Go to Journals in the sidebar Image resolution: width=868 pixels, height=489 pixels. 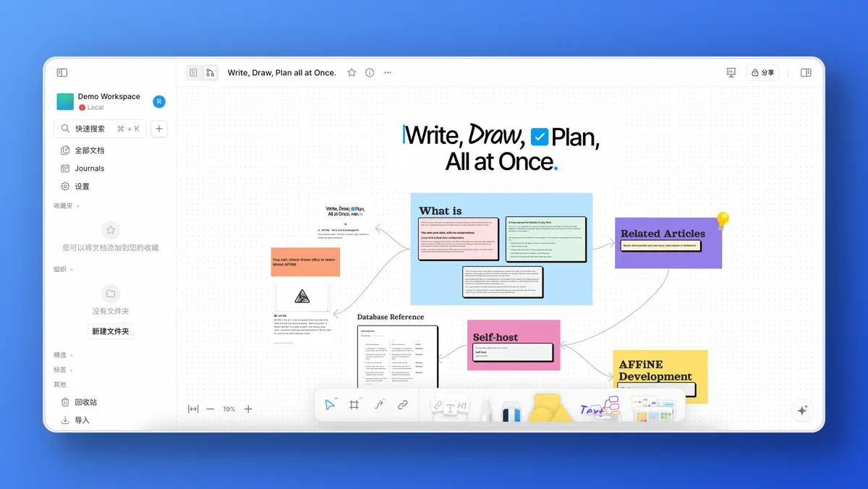(x=89, y=169)
